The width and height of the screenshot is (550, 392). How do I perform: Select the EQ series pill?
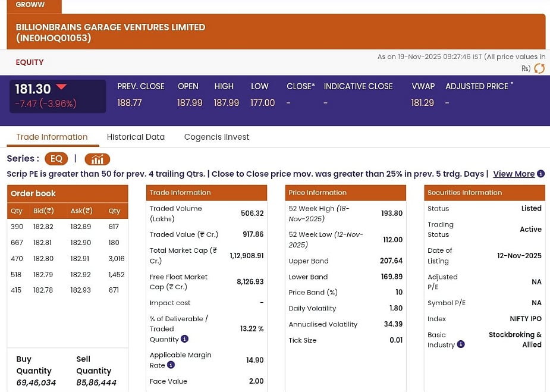pos(56,159)
